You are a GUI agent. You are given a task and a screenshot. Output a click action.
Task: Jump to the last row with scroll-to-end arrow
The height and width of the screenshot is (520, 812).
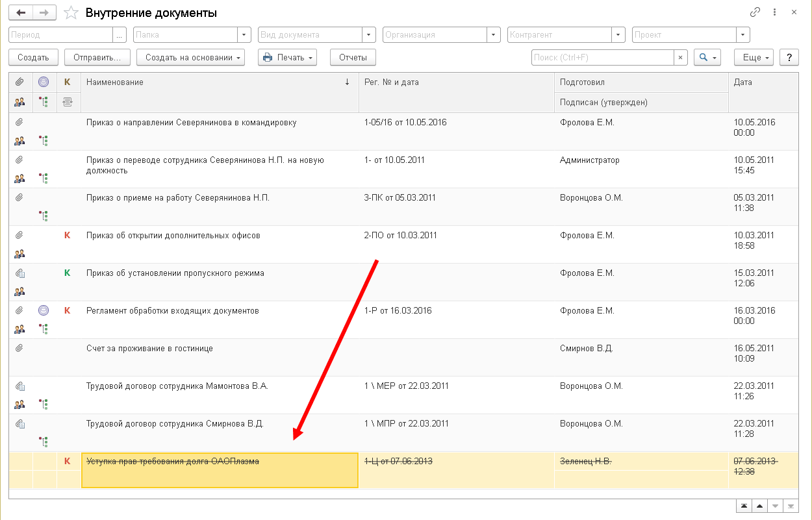pyautogui.click(x=791, y=506)
